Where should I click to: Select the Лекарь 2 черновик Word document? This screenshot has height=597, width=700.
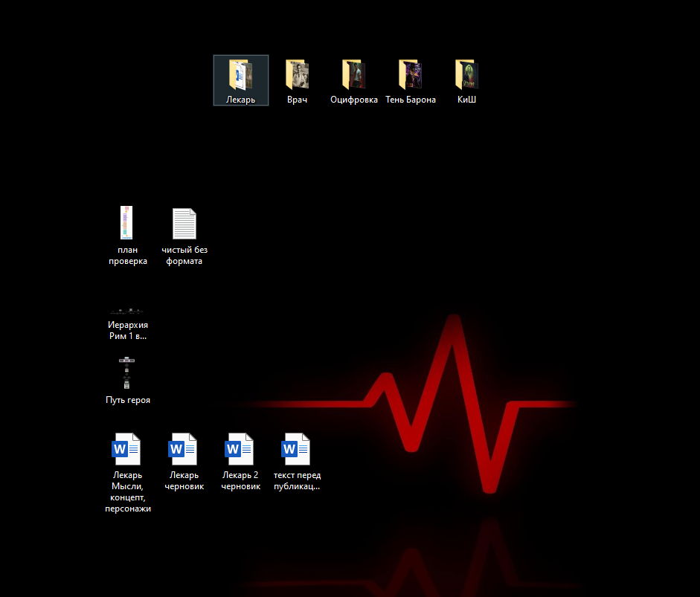pyautogui.click(x=240, y=449)
